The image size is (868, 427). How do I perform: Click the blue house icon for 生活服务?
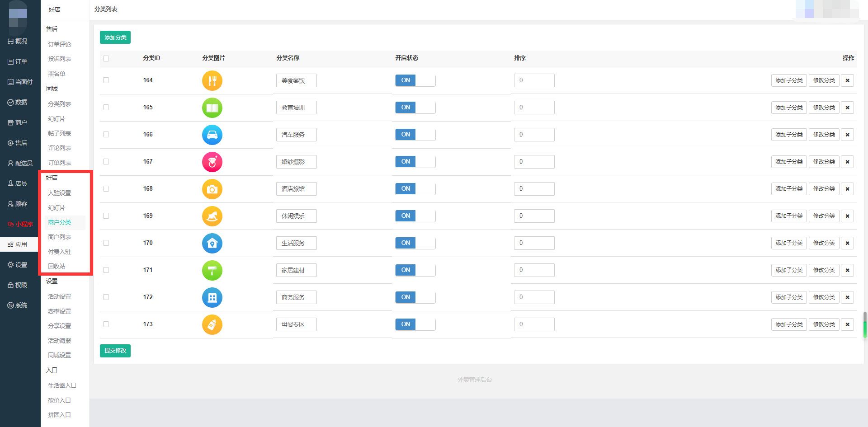212,244
